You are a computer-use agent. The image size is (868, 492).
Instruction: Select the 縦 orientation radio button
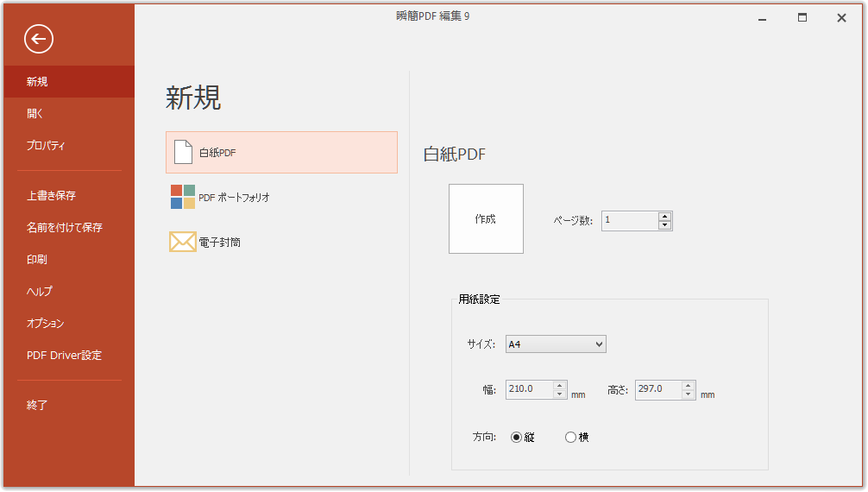[x=517, y=437]
